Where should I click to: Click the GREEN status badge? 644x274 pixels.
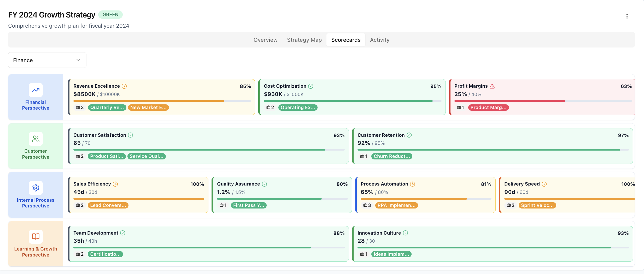click(x=110, y=15)
